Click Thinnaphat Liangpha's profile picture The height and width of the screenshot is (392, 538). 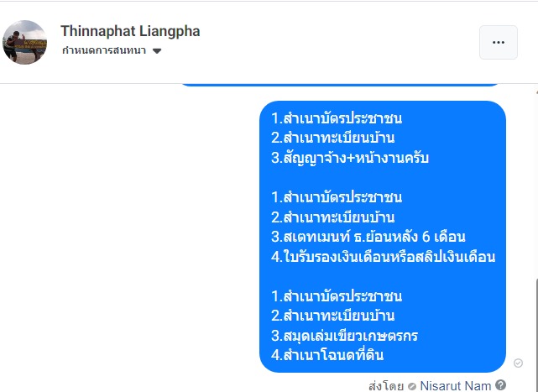click(x=24, y=42)
